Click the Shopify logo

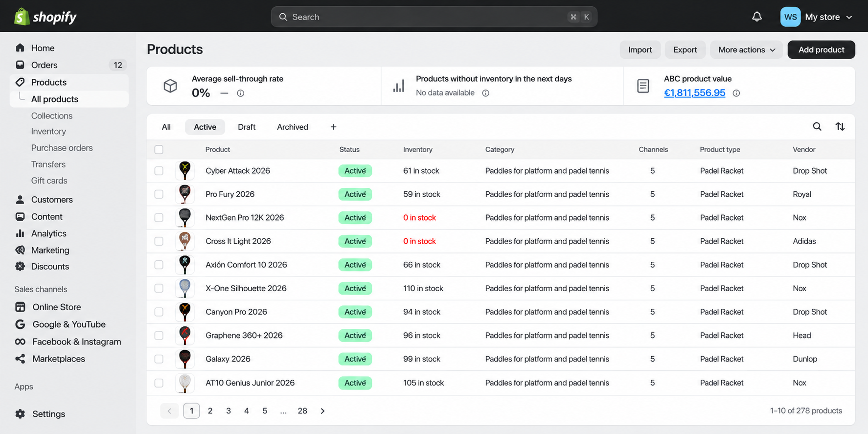click(46, 17)
